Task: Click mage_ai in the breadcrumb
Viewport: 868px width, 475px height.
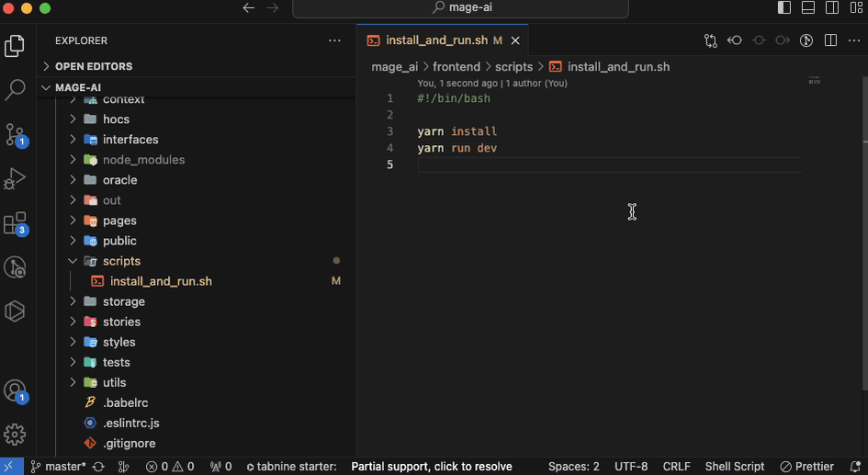Action: tap(395, 67)
